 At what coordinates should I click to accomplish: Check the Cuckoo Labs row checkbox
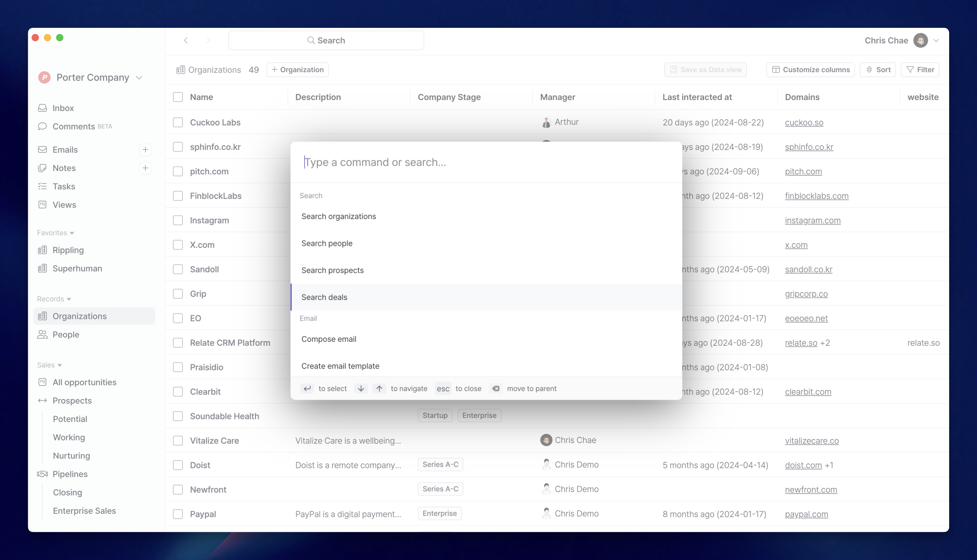[x=178, y=122]
